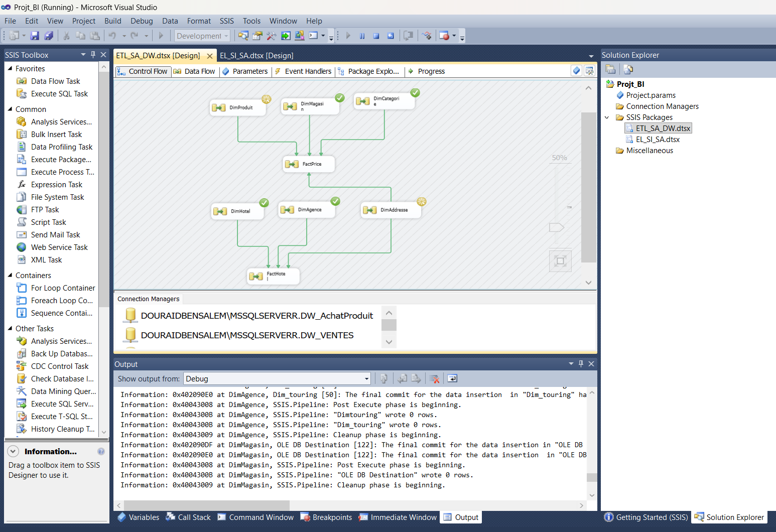
Task: Click the DimHotel task node
Action: point(237,211)
